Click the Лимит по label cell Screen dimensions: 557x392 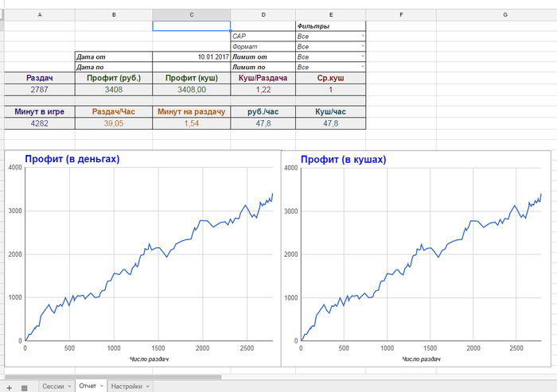263,67
